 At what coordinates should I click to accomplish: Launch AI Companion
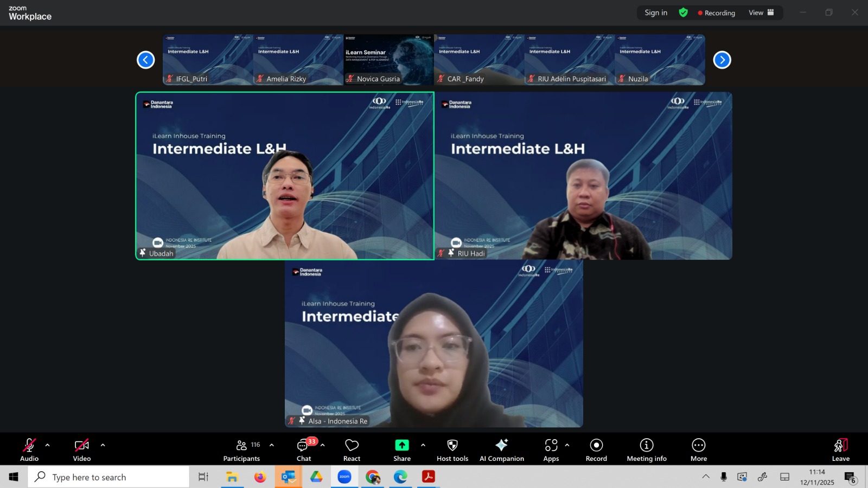[501, 450]
